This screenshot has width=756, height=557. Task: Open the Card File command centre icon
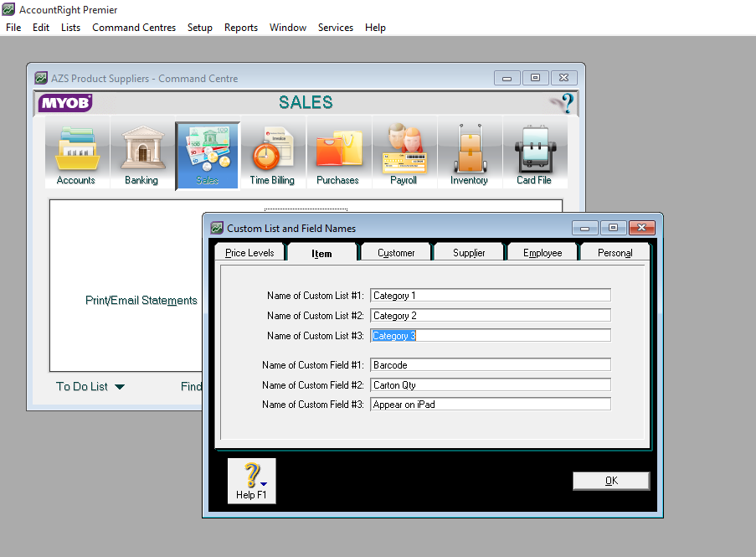coord(534,153)
